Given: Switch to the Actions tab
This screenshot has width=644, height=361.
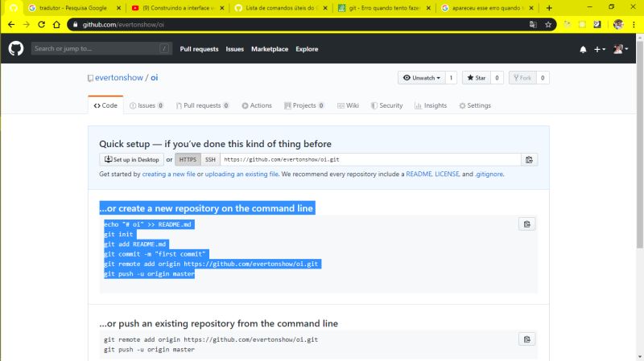Looking at the screenshot, I should 257,105.
